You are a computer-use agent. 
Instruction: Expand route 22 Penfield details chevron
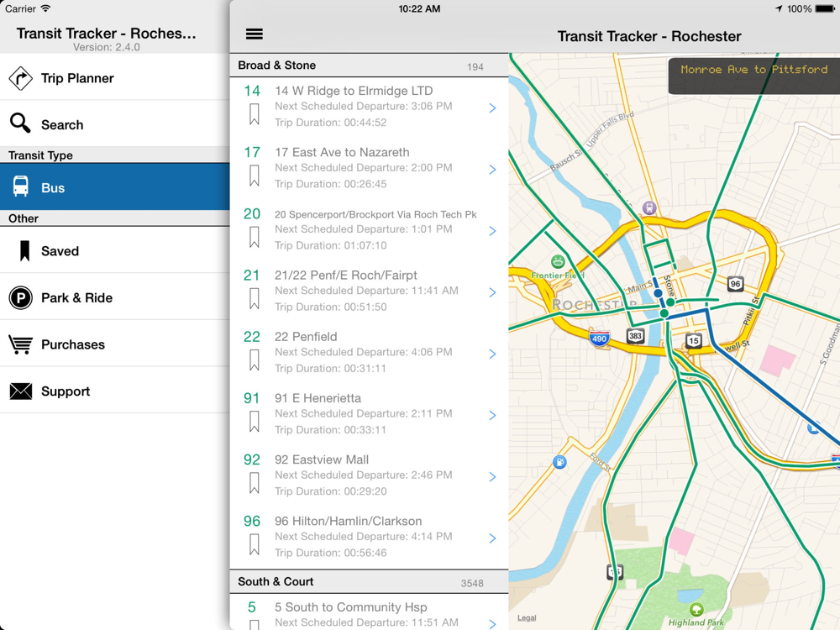coord(492,354)
